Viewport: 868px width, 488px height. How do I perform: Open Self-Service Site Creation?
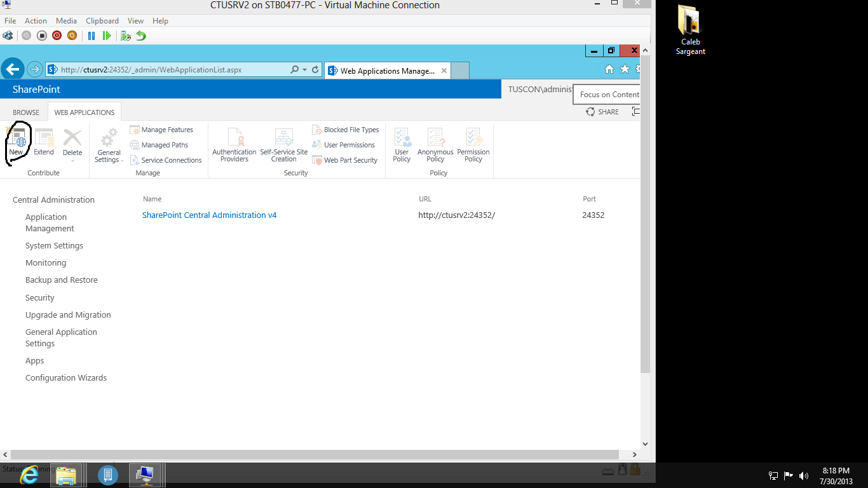284,146
